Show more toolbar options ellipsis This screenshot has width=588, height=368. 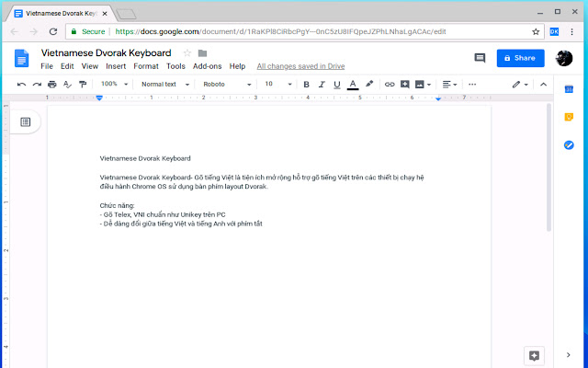click(x=472, y=85)
